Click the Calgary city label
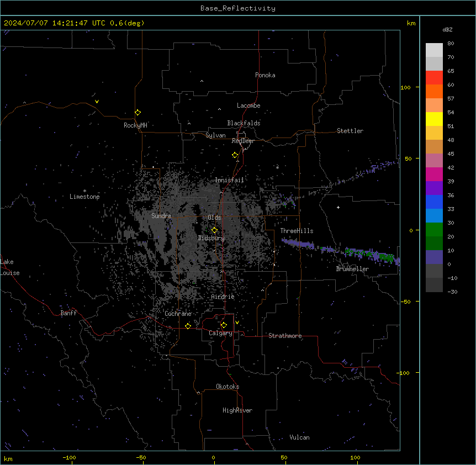The image size is (476, 465). click(220, 333)
